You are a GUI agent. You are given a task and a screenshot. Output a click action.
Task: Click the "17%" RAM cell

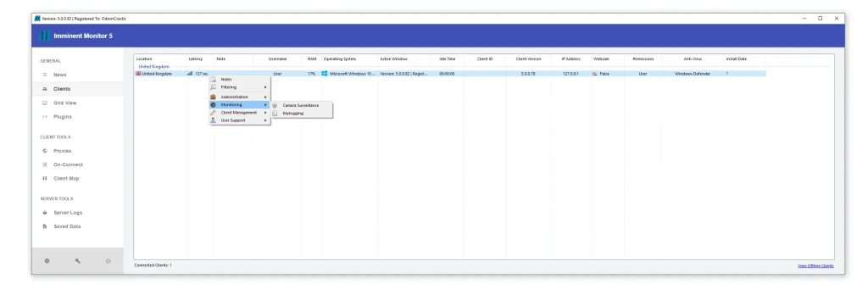tap(312, 74)
